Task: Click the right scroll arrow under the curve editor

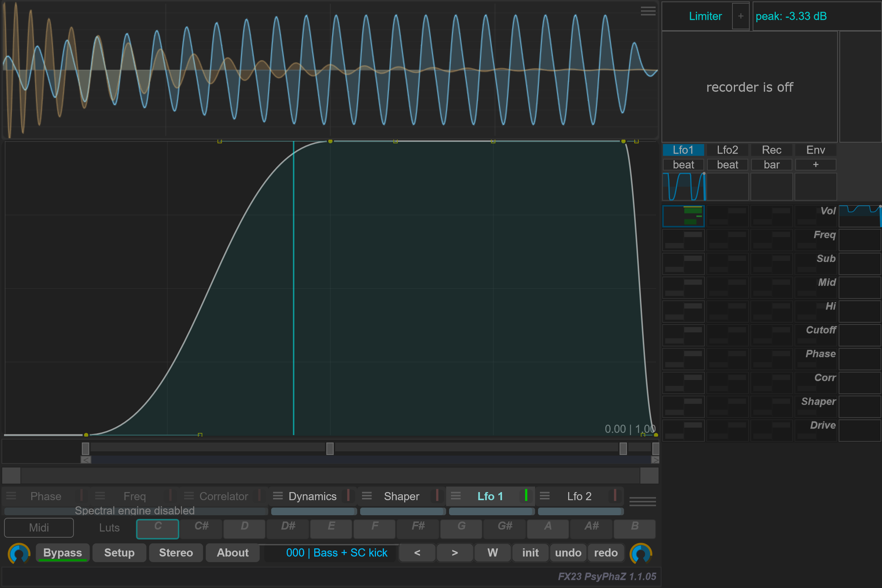Action: point(655,460)
